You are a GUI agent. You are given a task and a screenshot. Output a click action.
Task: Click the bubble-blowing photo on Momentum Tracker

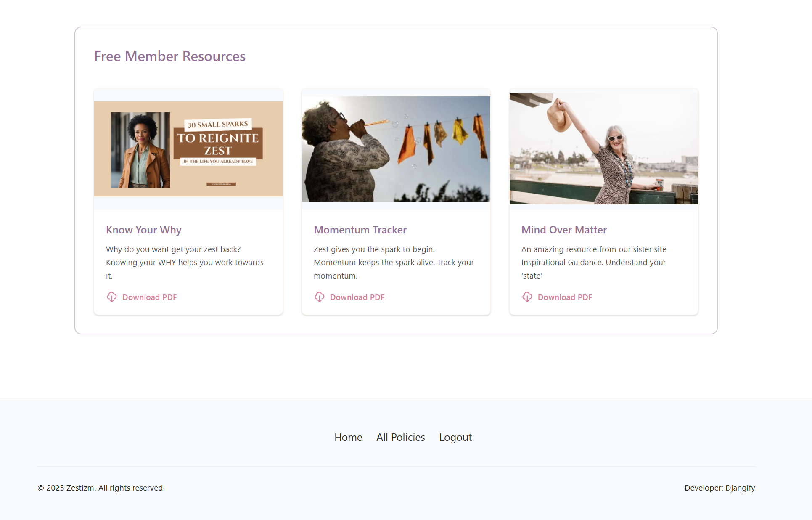point(395,149)
